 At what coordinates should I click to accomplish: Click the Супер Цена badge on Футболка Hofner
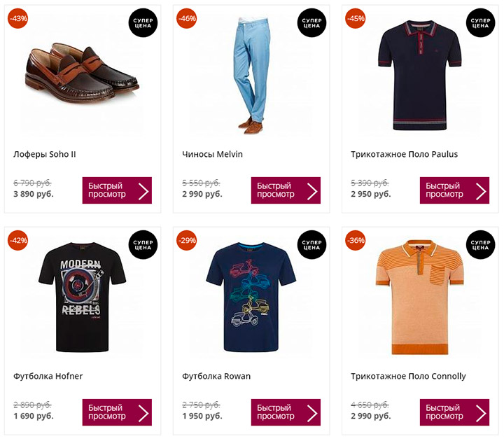pos(143,245)
